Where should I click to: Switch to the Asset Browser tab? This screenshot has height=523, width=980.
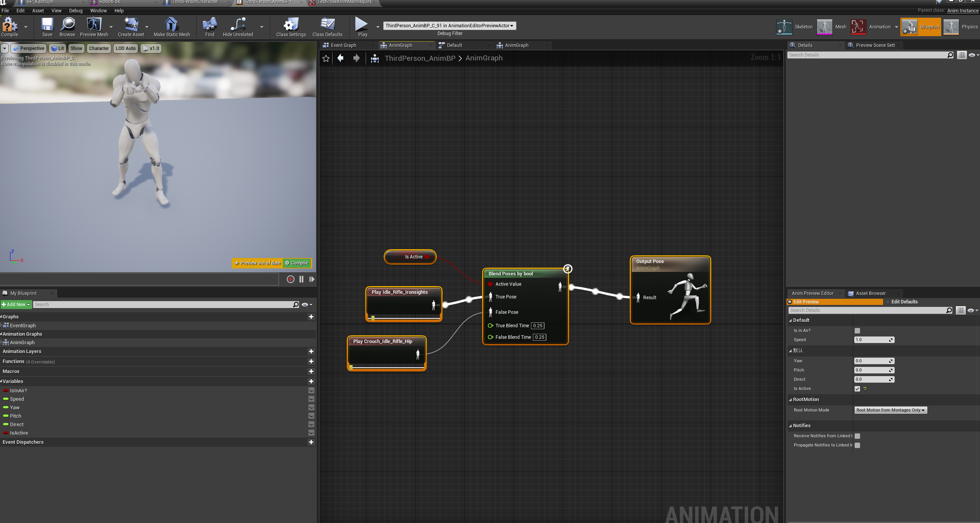pyautogui.click(x=870, y=293)
